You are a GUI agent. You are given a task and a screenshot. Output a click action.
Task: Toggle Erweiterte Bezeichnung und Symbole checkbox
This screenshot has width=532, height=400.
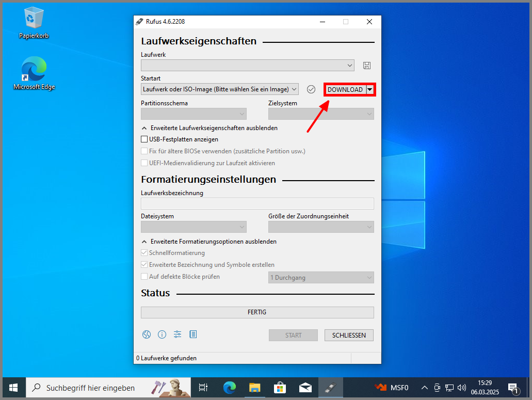(144, 265)
